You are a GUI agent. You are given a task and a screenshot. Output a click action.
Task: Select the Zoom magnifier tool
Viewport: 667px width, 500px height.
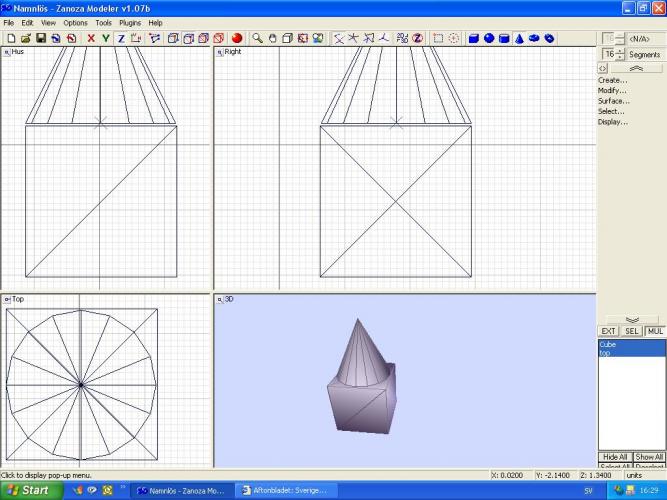click(257, 38)
